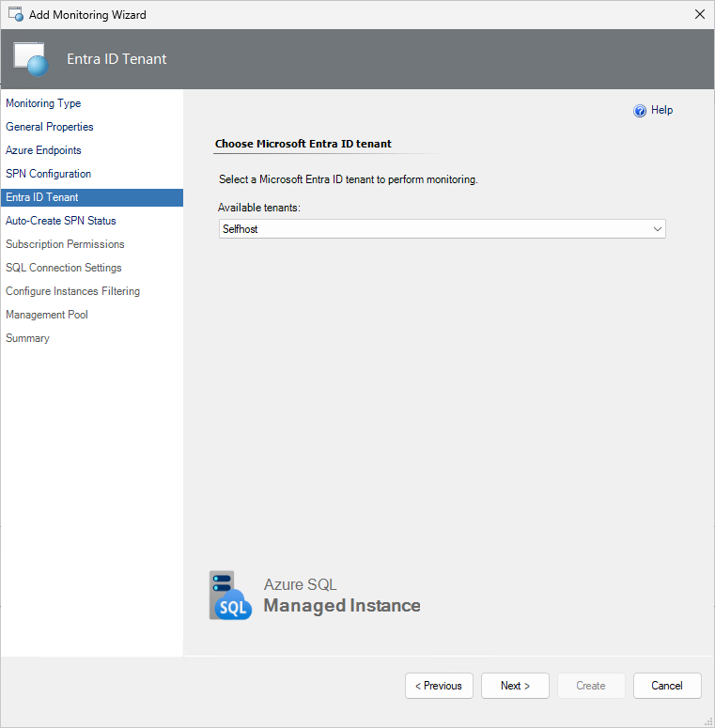Click the resize grip at window corner
The width and height of the screenshot is (715, 728).
708,722
